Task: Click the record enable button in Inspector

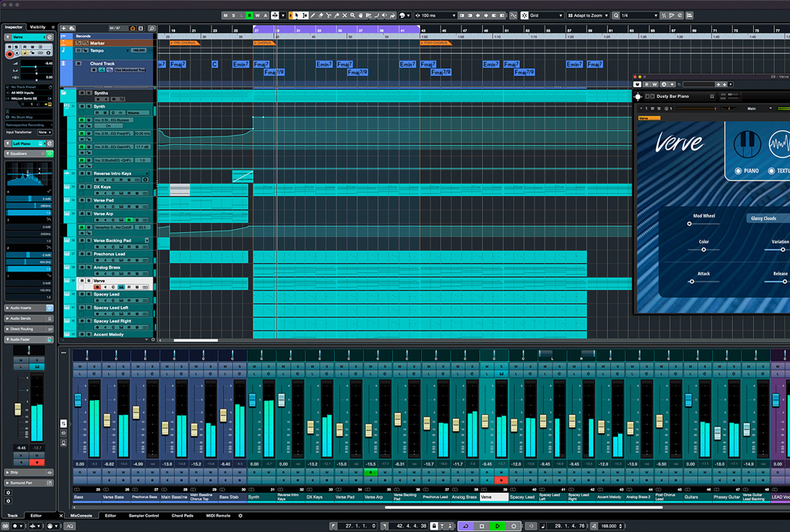Action: pos(11,55)
